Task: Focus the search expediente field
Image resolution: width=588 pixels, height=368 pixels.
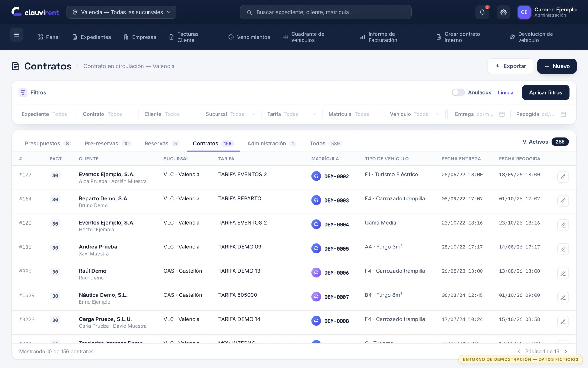Action: coord(326,12)
